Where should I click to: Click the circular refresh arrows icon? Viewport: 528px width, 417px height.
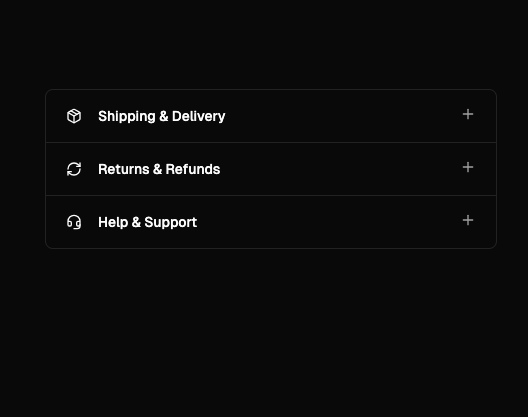tap(74, 169)
